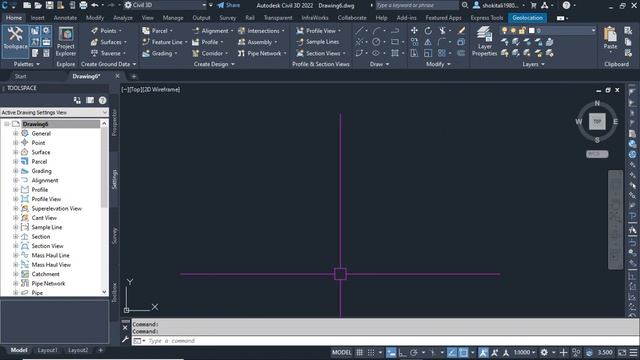
Task: Toggle object snap tracking in status bar
Action: [x=452, y=352]
